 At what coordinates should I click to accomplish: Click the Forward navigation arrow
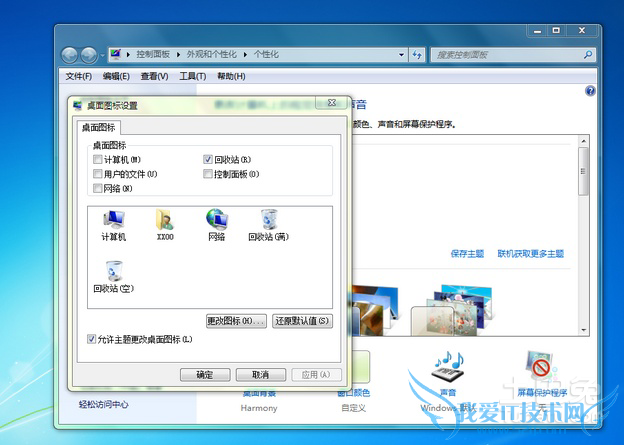click(88, 55)
